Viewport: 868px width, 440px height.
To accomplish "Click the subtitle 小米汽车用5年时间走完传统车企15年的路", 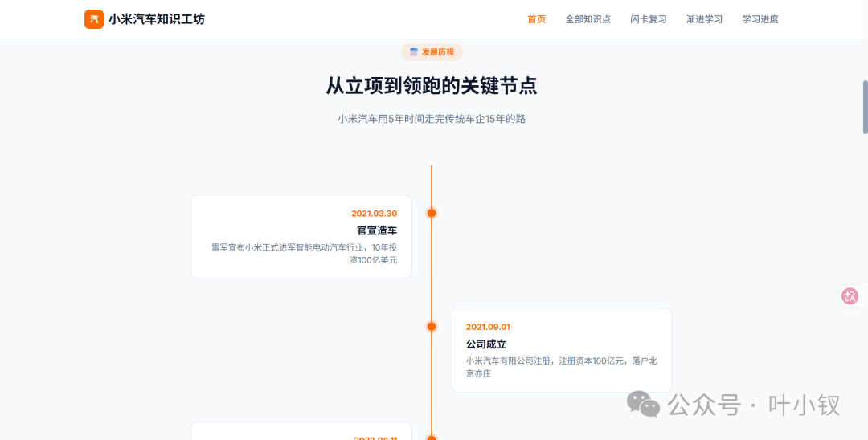I will [x=432, y=119].
